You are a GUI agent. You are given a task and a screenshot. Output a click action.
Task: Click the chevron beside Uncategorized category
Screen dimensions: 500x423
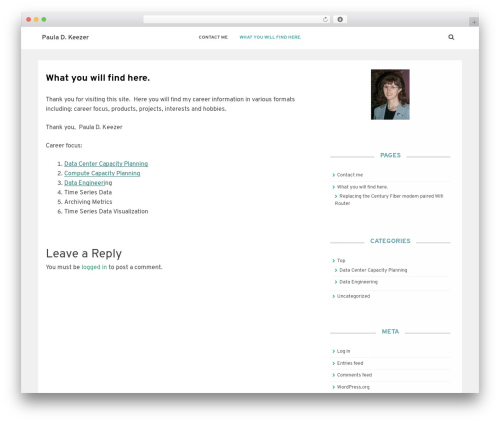point(334,296)
